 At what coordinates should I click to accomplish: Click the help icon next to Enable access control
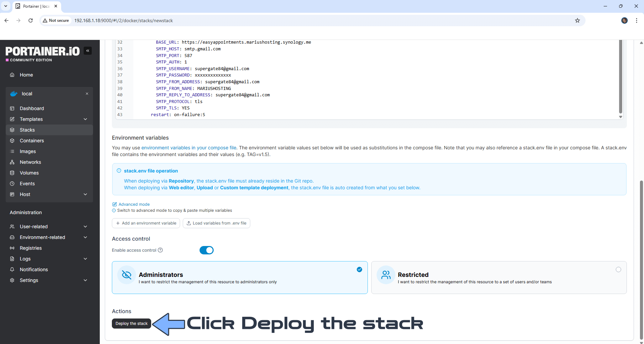click(x=160, y=250)
